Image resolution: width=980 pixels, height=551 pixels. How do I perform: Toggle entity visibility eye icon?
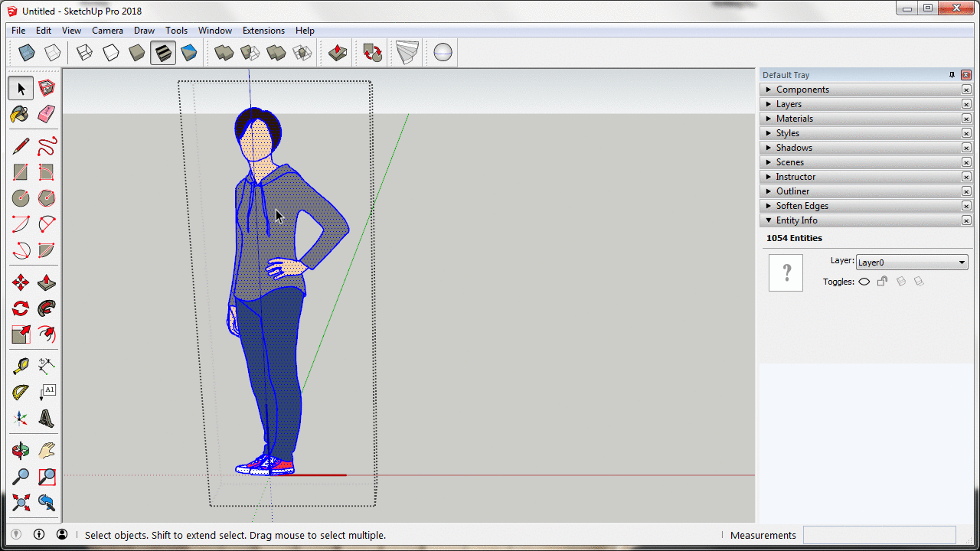click(864, 282)
